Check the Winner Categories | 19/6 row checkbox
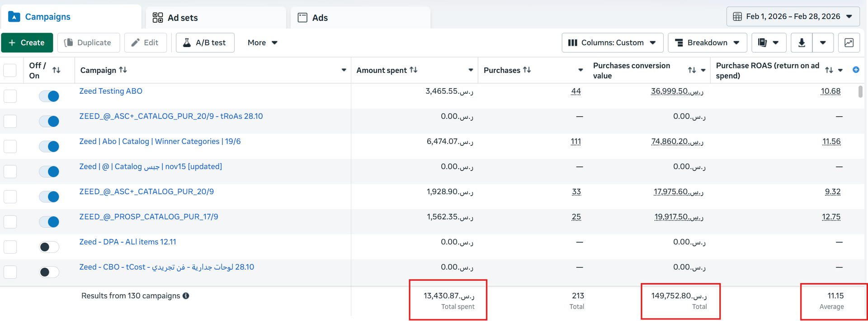868x321 pixels. 10,146
